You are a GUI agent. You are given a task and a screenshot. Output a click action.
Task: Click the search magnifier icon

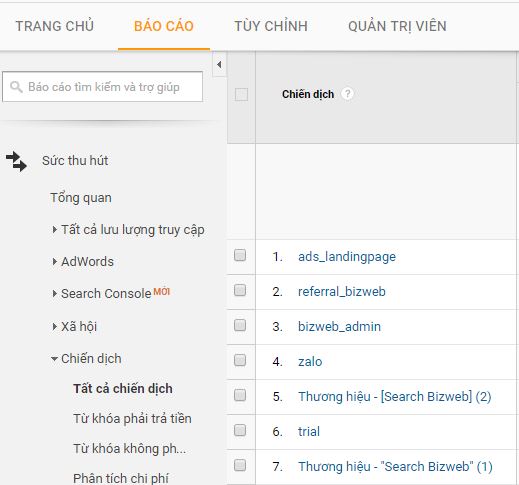click(16, 87)
